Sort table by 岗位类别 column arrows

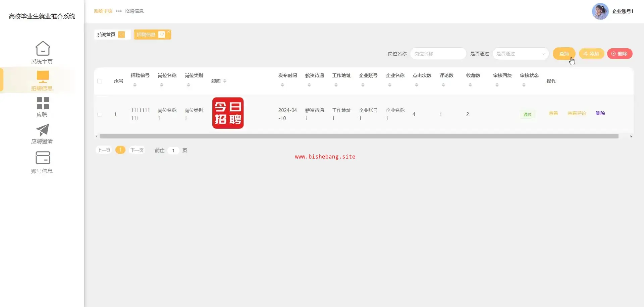(x=189, y=85)
